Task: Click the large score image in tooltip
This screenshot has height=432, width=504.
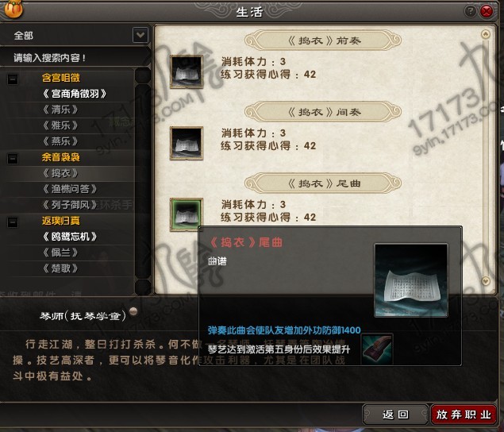Action: click(411, 280)
